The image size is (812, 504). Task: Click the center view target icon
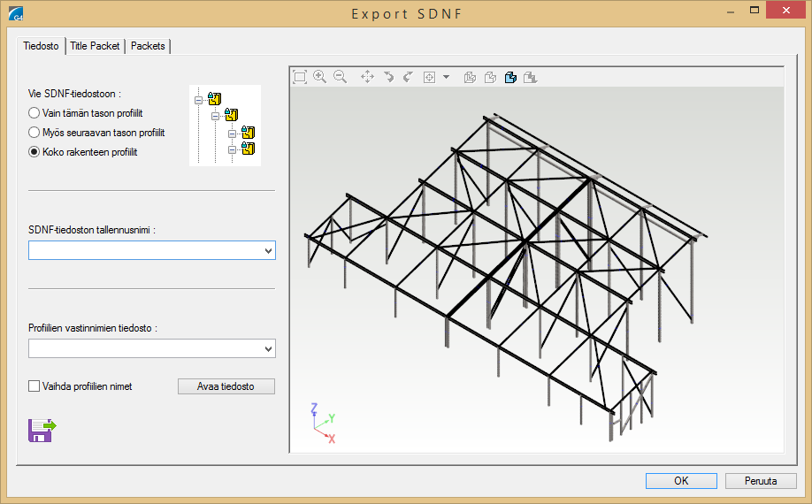point(430,77)
